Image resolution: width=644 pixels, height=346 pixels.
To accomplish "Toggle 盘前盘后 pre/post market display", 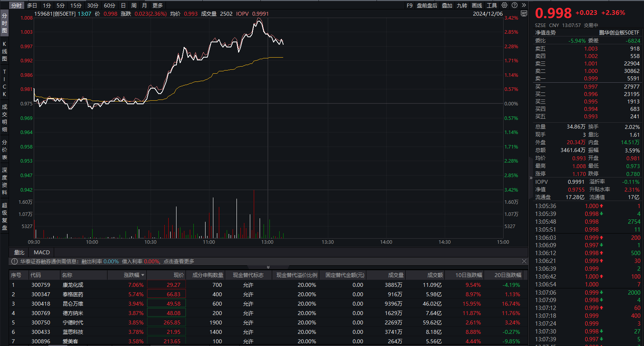I will pos(427,5).
